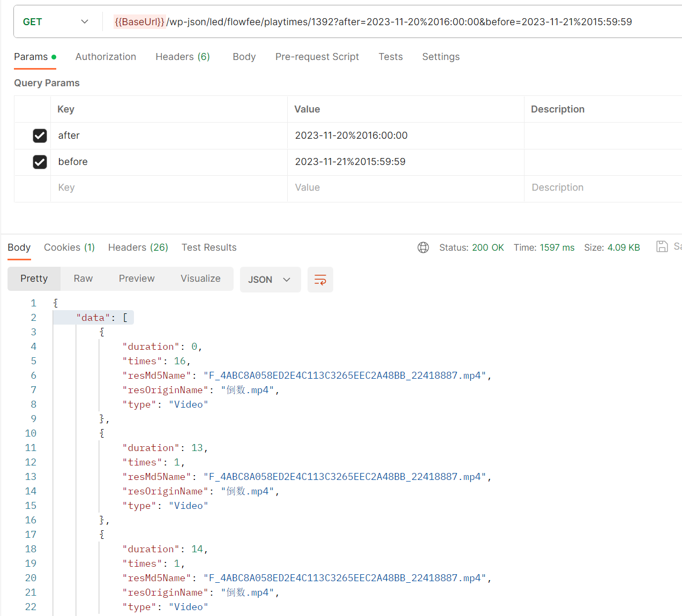
Task: Uncheck the 'after' query param checkbox
Action: [40, 136]
